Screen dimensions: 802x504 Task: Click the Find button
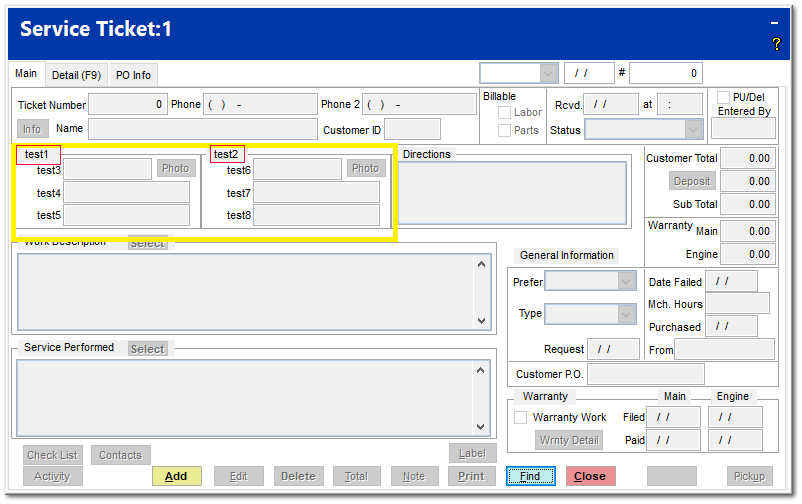530,476
